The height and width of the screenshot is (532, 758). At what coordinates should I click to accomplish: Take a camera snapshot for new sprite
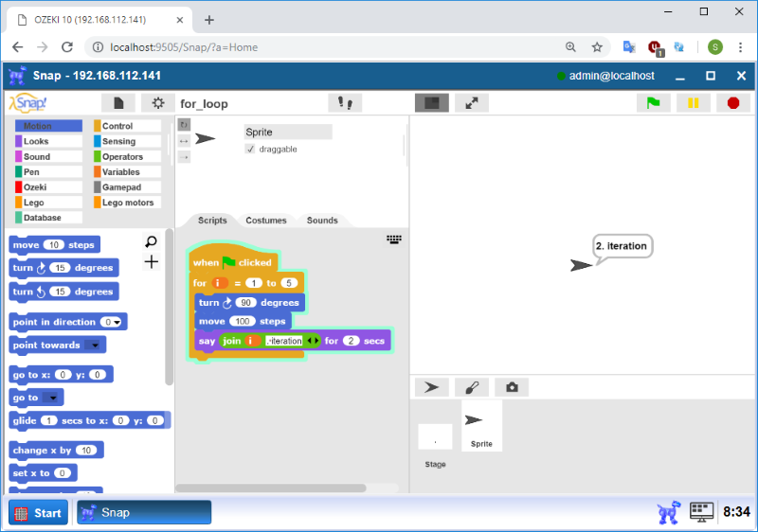click(x=512, y=387)
